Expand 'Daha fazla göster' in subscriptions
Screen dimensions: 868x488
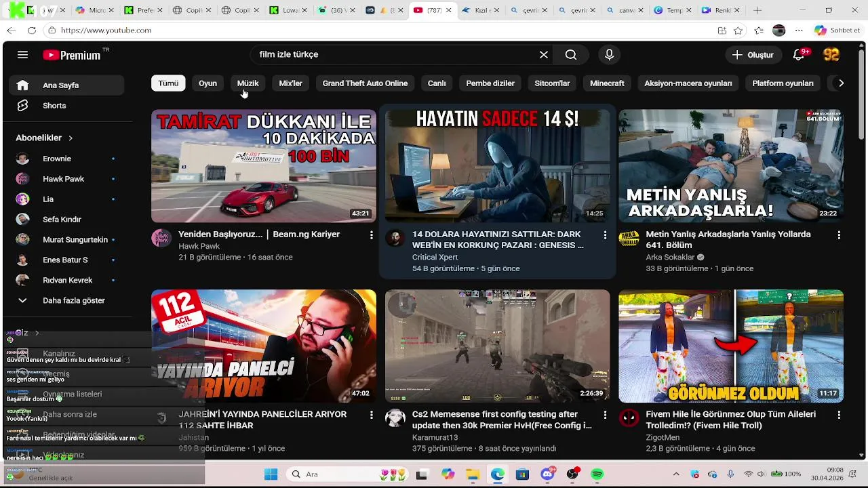tap(66, 301)
